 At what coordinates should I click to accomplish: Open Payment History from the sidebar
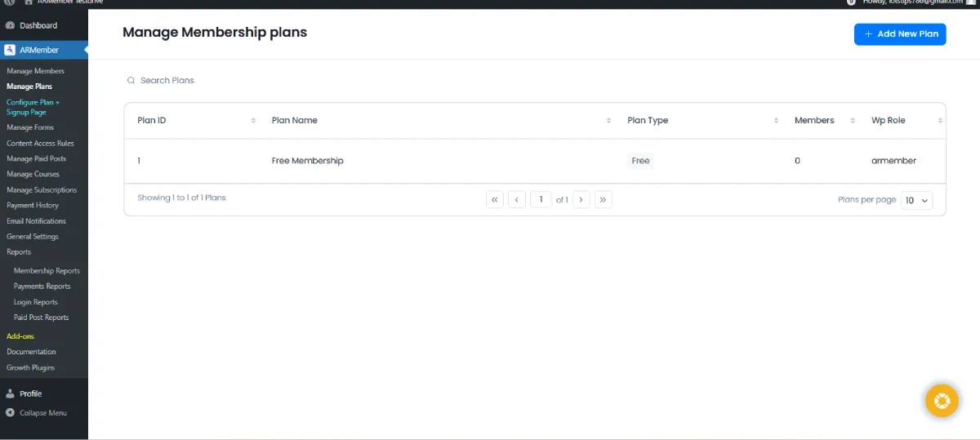click(x=33, y=205)
